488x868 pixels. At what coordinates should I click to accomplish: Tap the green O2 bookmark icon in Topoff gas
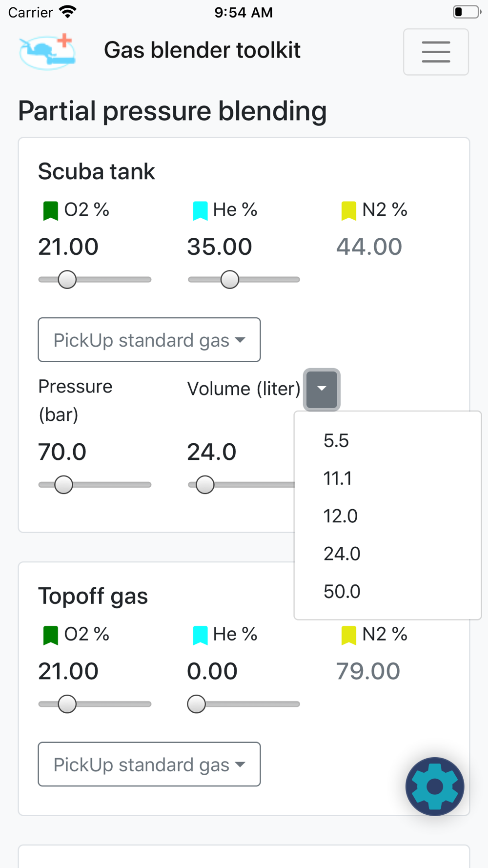[50, 636]
